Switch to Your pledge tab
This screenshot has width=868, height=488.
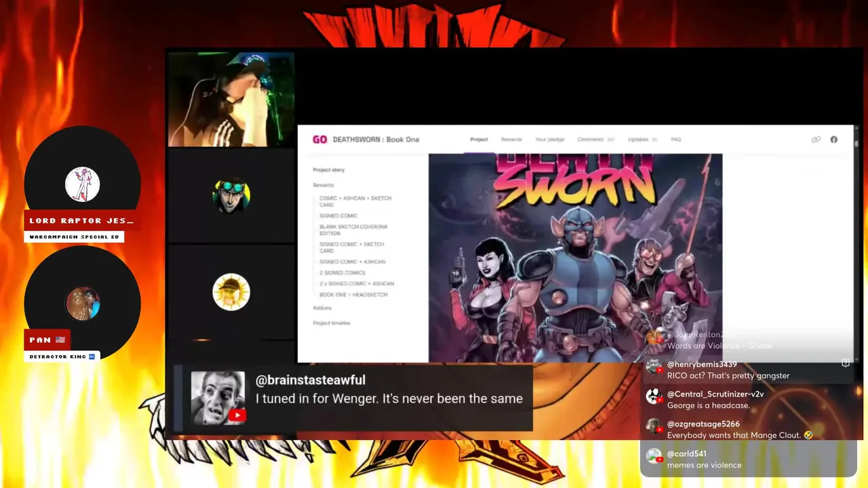click(549, 140)
